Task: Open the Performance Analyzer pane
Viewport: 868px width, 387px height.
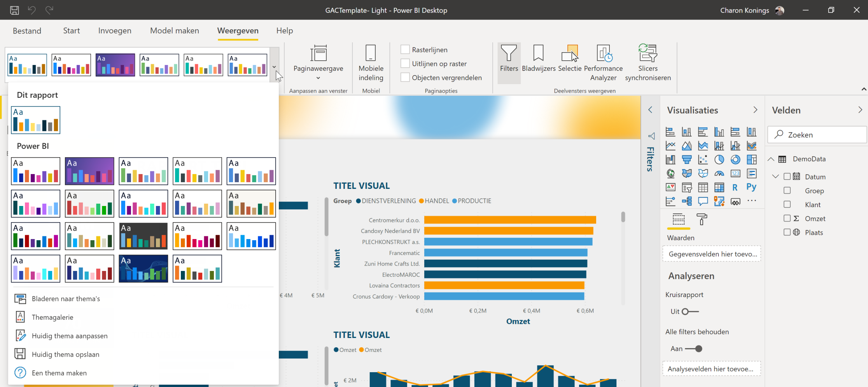Action: click(x=603, y=62)
